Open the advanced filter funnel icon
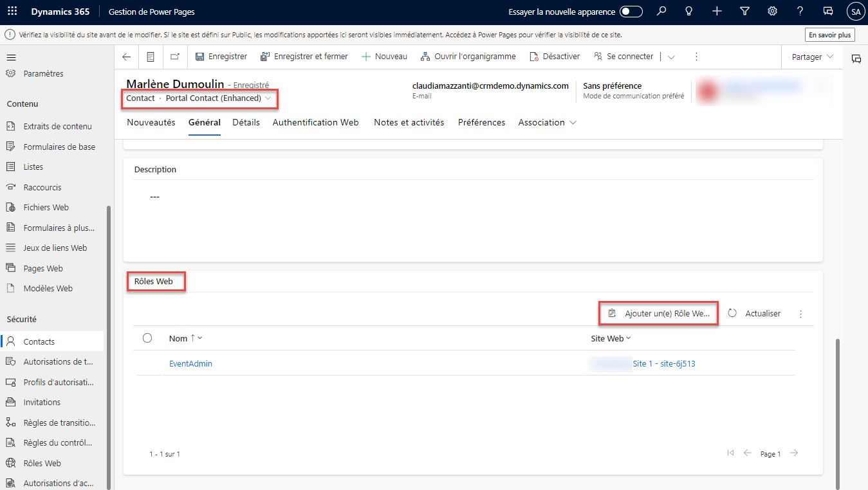This screenshot has width=868, height=490. 744,12
